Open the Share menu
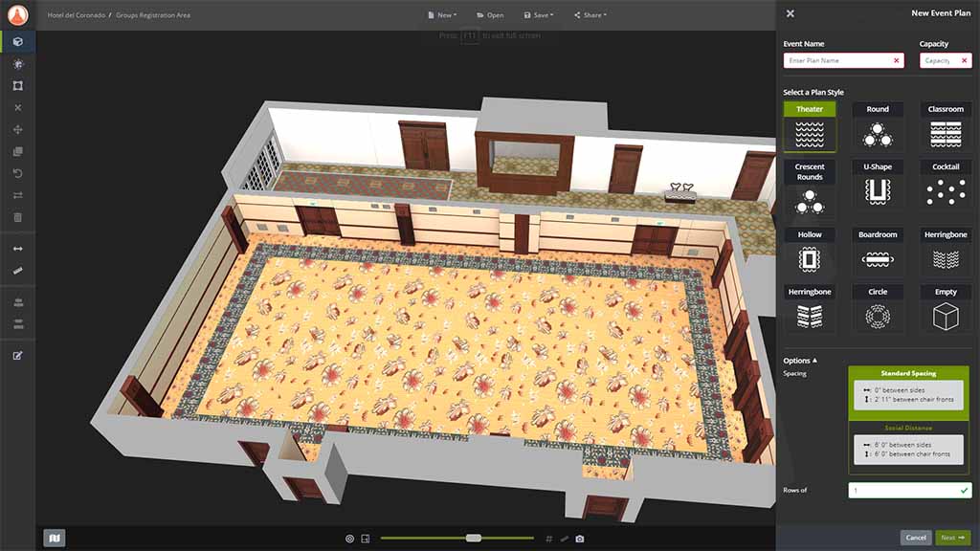Viewport: 980px width, 551px height. pyautogui.click(x=590, y=14)
